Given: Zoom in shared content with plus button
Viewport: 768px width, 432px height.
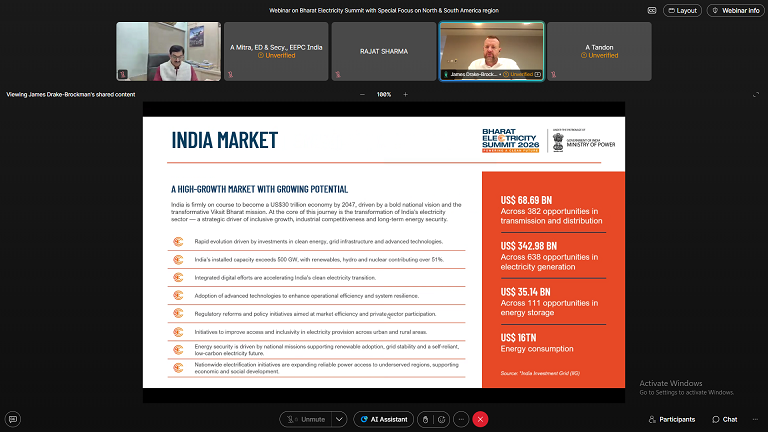Looking at the screenshot, I should [x=405, y=94].
